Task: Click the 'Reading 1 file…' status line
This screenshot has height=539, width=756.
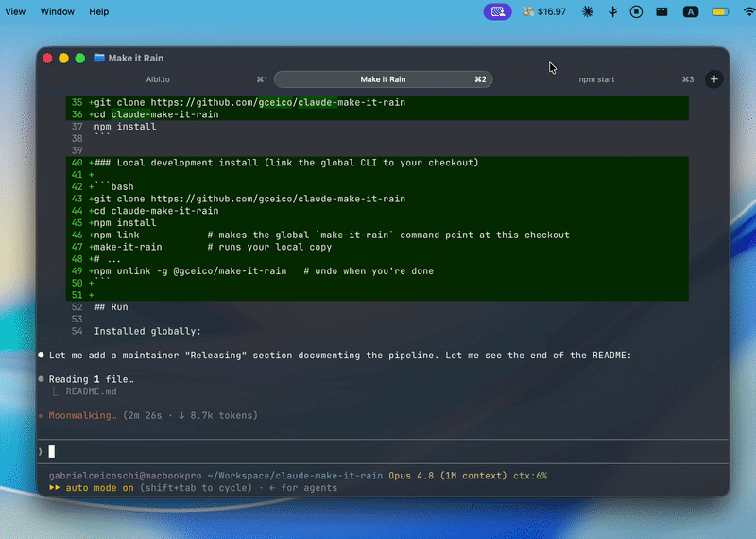Action: (91, 379)
